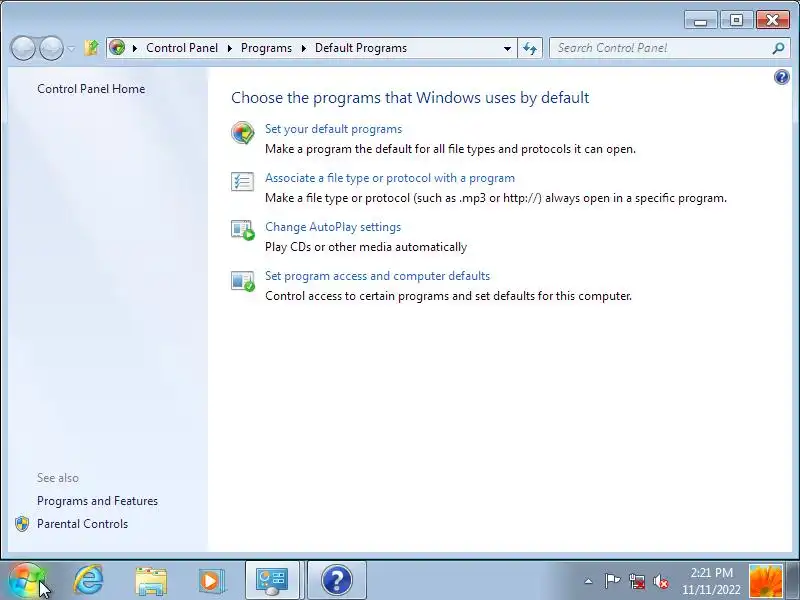Click the Default Programs icon in the address bar

click(x=117, y=48)
